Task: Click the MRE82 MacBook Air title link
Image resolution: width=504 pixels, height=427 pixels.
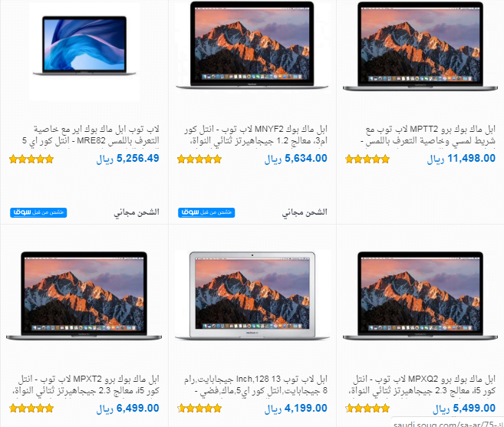Action: pos(91,135)
